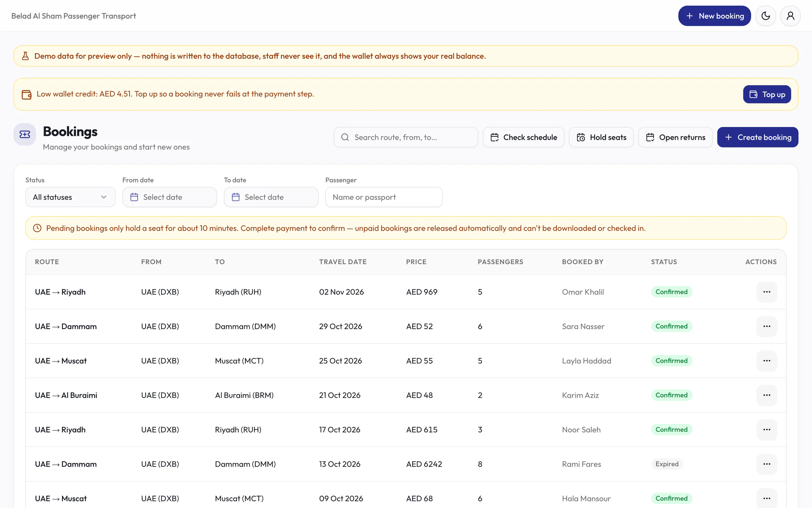Viewport: 812px width, 508px height.
Task: Open actions menu for Omar Khalil booking
Action: coord(767,292)
